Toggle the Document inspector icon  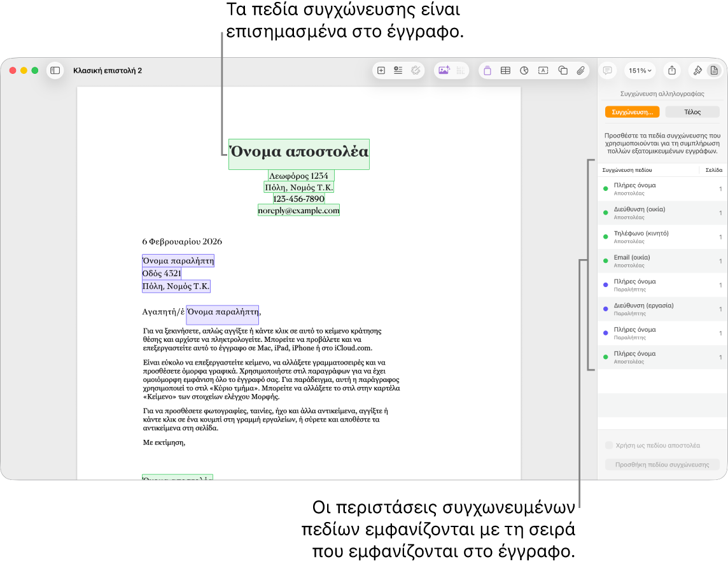pyautogui.click(x=714, y=71)
